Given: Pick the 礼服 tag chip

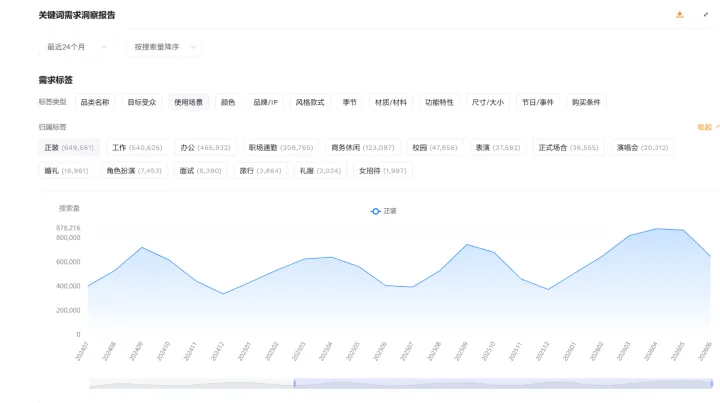Looking at the screenshot, I should point(321,170).
